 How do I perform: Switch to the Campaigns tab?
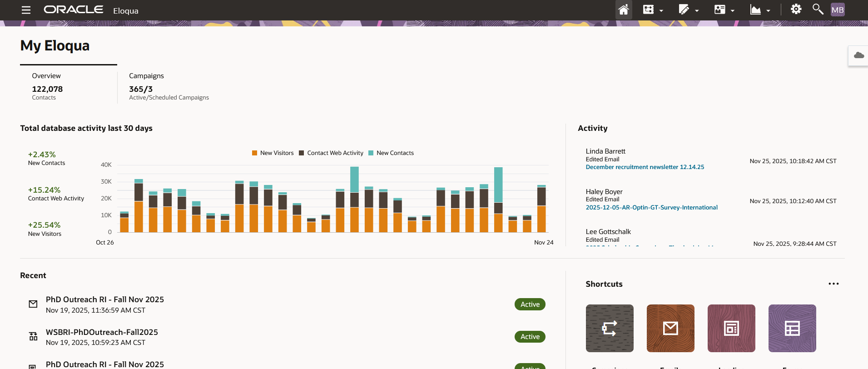click(146, 76)
